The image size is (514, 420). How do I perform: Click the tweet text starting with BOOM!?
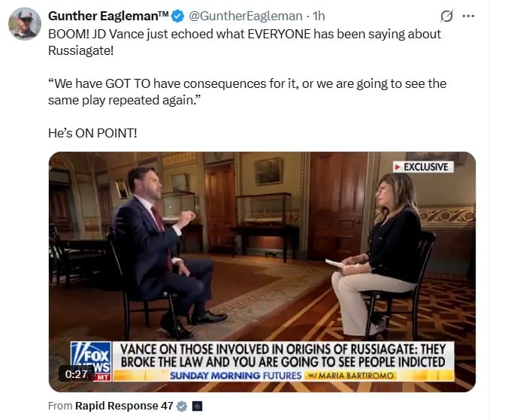244,42
